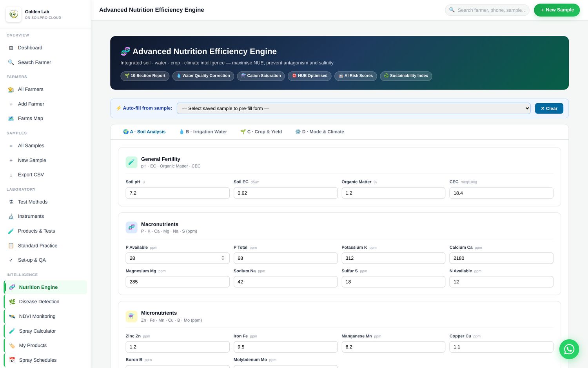Image resolution: width=588 pixels, height=368 pixels.
Task: Click the 10-Section Report badge
Action: (x=145, y=76)
